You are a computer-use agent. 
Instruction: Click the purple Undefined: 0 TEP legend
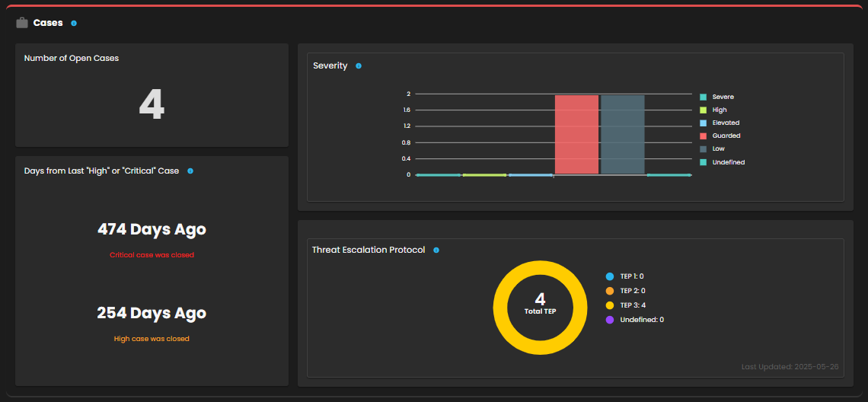635,320
